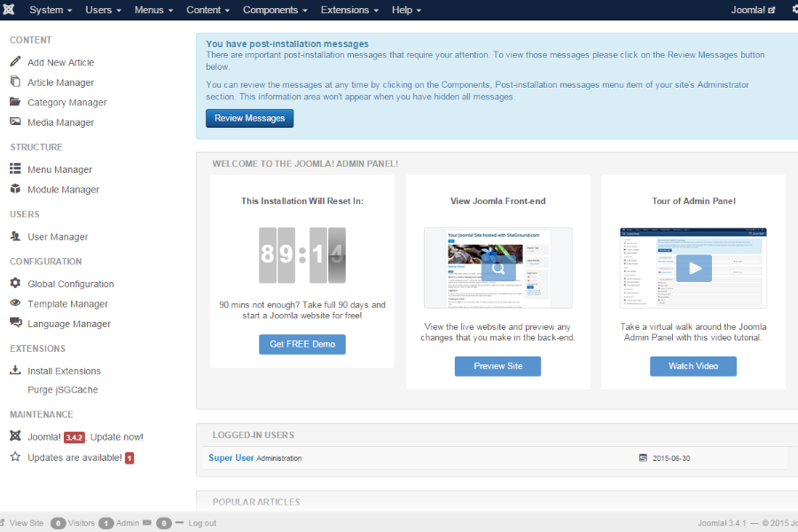The image size is (798, 532).
Task: Click the Tour of Admin Panel thumbnail
Action: (x=693, y=268)
